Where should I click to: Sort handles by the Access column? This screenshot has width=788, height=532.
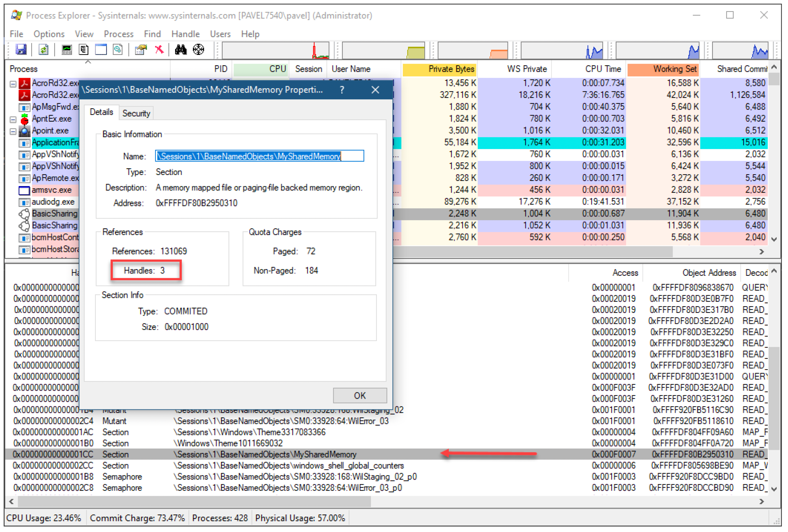[x=606, y=273]
